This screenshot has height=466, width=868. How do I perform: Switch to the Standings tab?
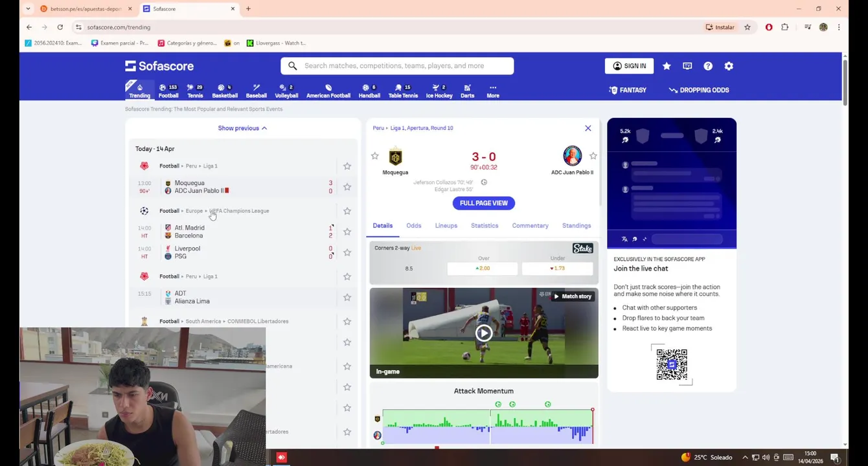tap(577, 226)
